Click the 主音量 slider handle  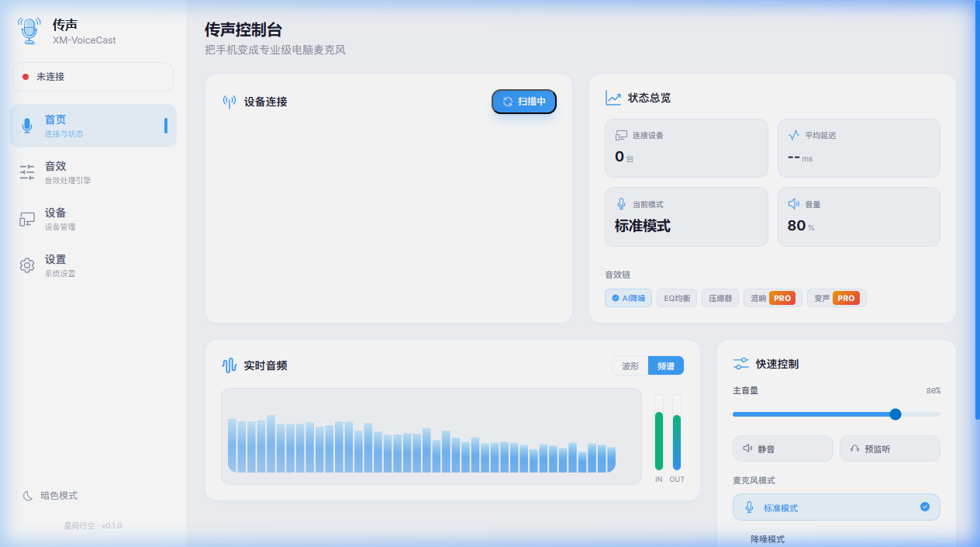tap(895, 414)
